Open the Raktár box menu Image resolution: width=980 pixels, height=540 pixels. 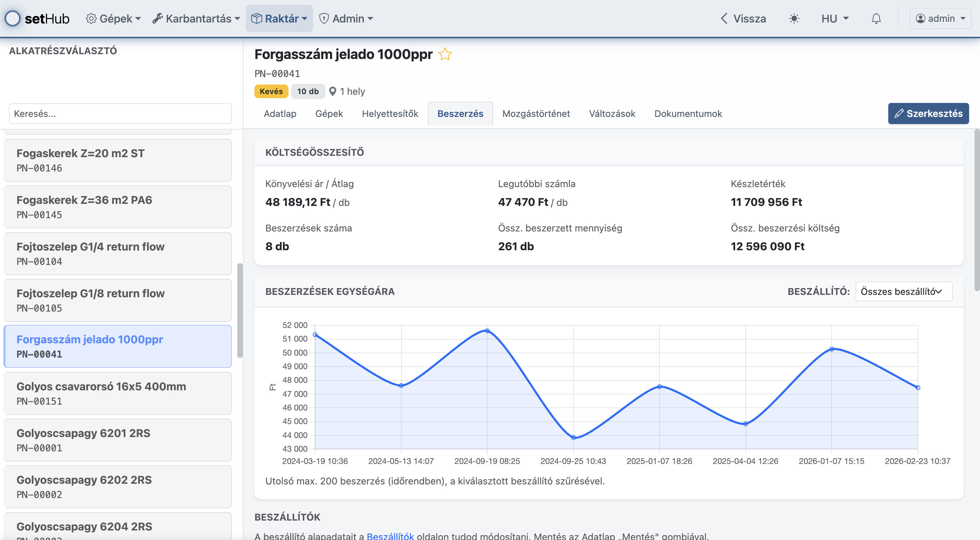coord(279,18)
